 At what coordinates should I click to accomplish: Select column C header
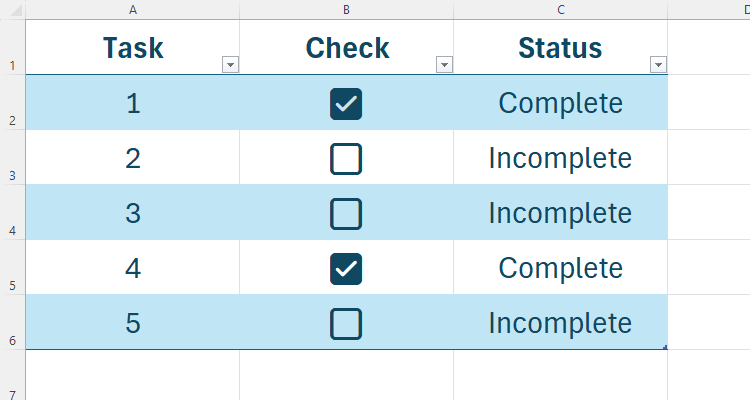(x=560, y=9)
